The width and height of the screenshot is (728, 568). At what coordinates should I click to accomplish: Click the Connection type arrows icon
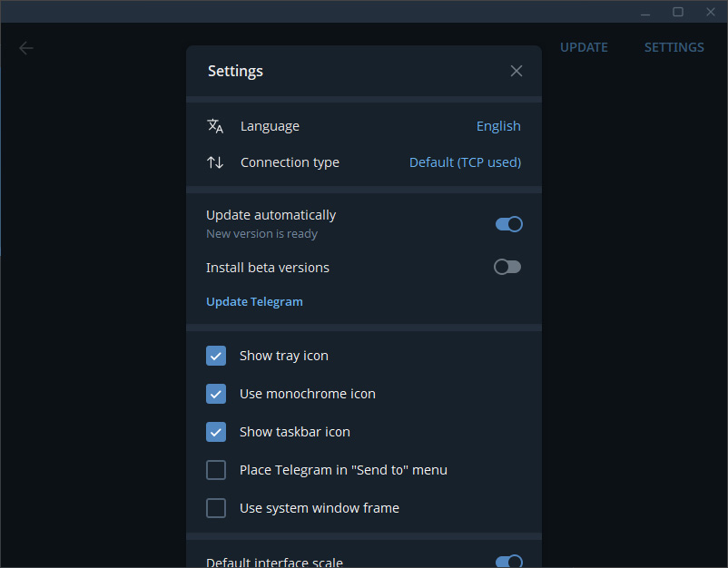click(x=215, y=162)
